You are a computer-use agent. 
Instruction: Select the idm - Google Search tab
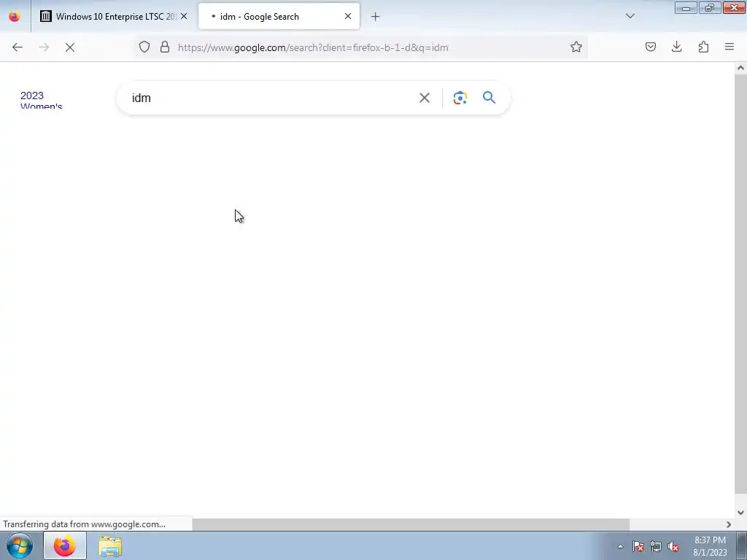(x=279, y=17)
